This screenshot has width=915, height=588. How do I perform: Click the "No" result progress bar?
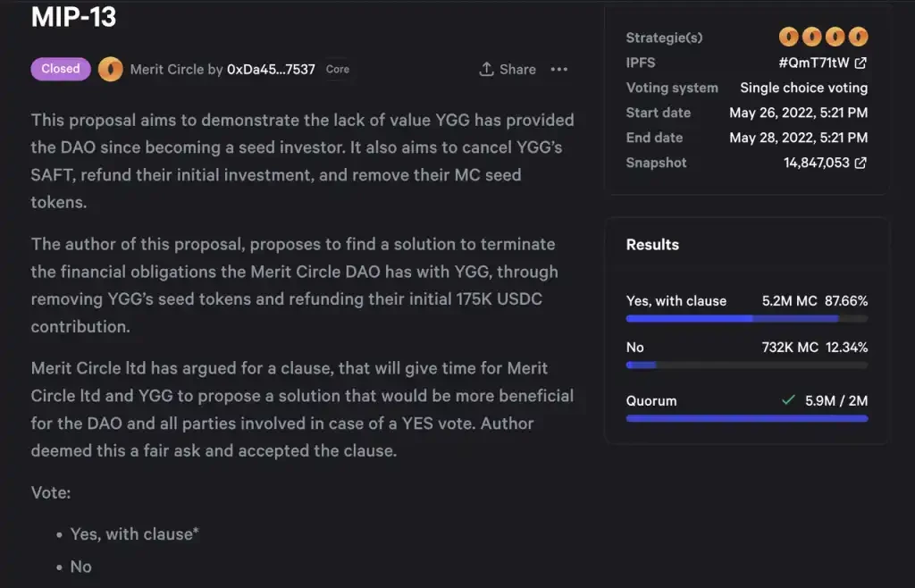click(746, 365)
